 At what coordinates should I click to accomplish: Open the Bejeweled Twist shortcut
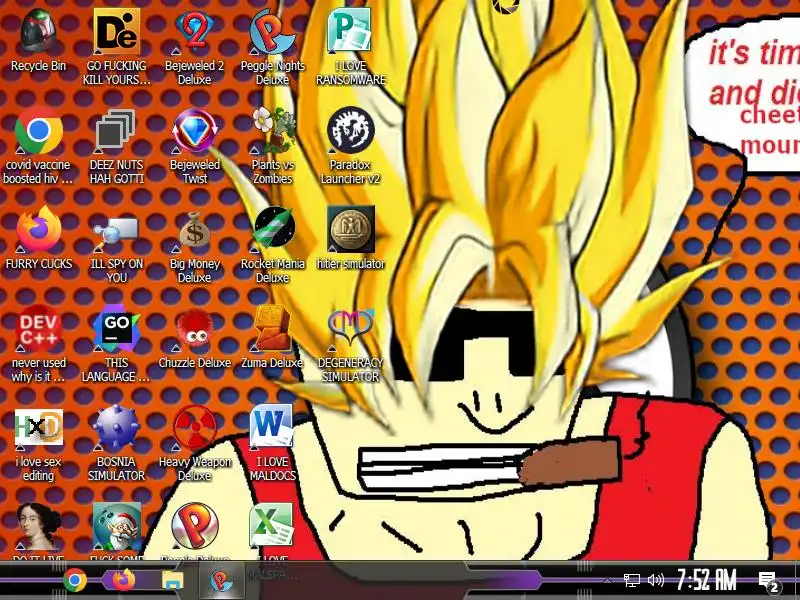pyautogui.click(x=195, y=131)
